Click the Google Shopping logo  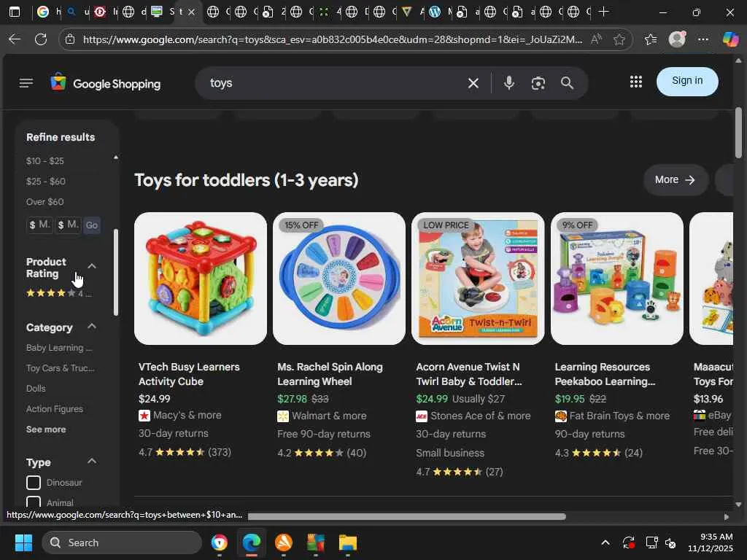[x=106, y=83]
